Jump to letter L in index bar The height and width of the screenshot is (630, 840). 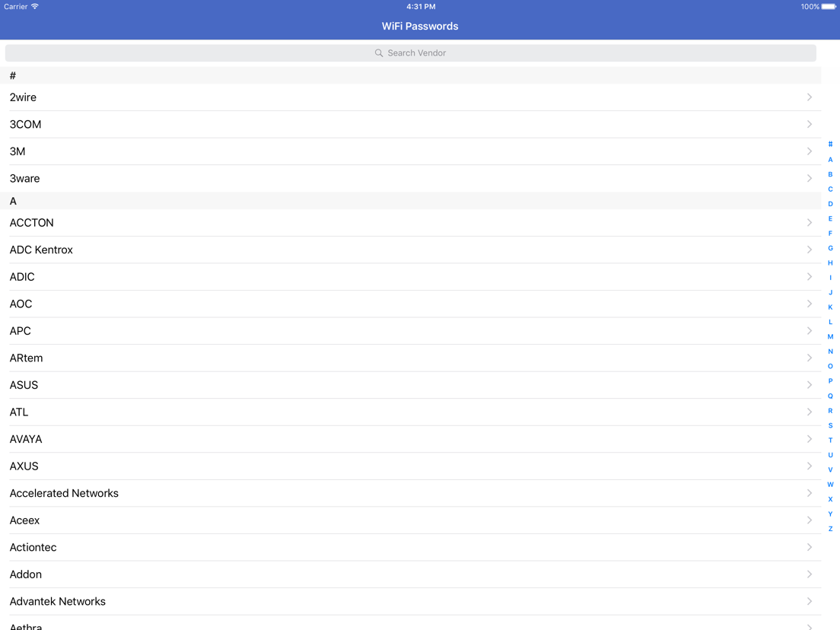pos(830,322)
